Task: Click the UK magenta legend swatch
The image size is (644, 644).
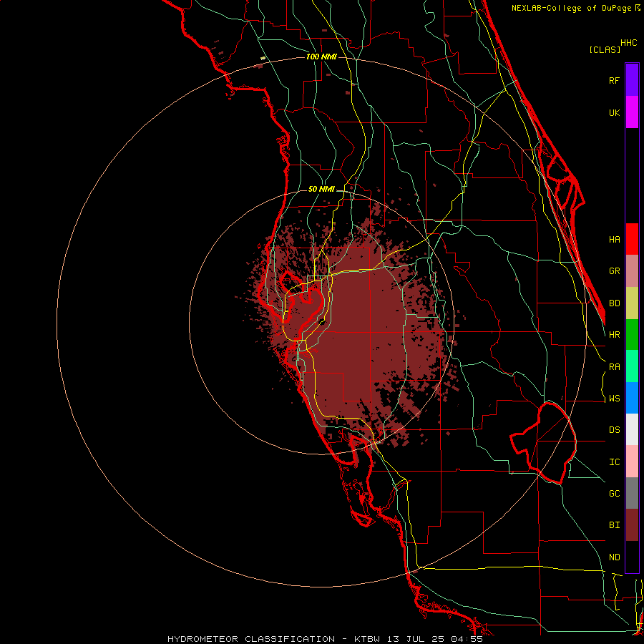Action: pos(632,112)
